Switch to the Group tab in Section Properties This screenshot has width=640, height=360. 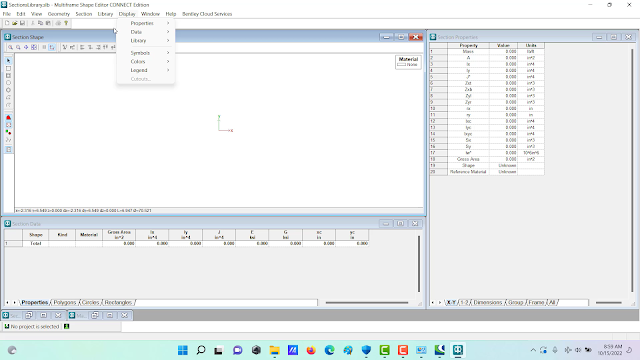(x=516, y=302)
